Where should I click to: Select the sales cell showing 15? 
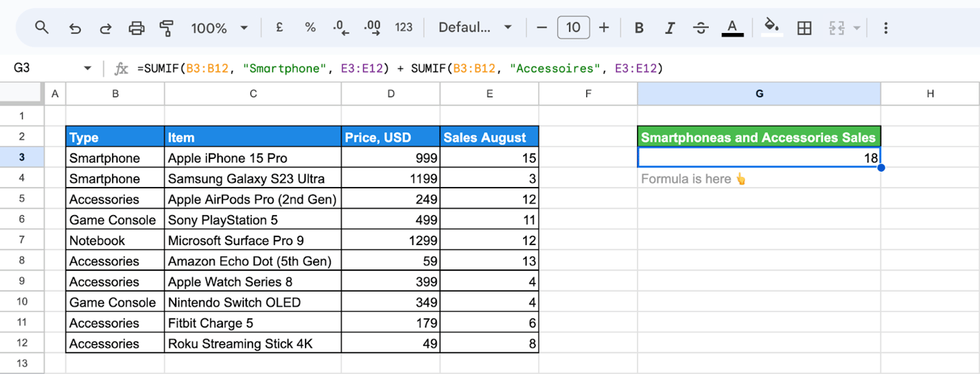[x=489, y=158]
